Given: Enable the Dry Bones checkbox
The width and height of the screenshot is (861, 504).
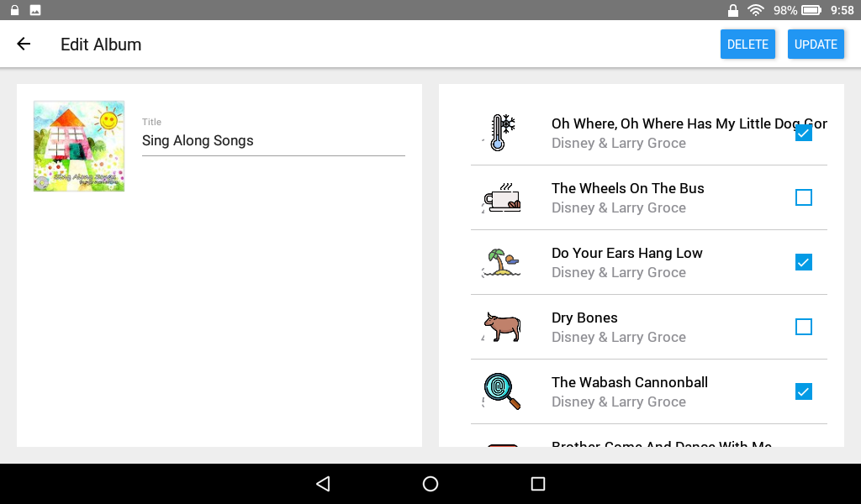Looking at the screenshot, I should coord(803,327).
